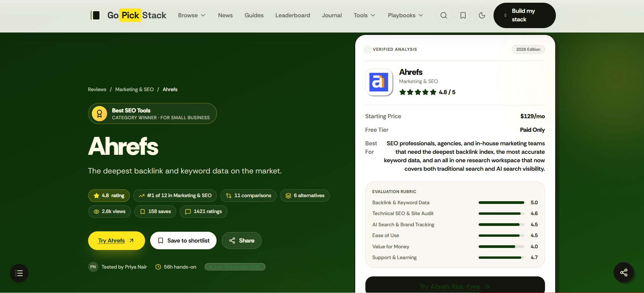
Task: Click the GoPickStack logo icon
Action: tap(96, 15)
